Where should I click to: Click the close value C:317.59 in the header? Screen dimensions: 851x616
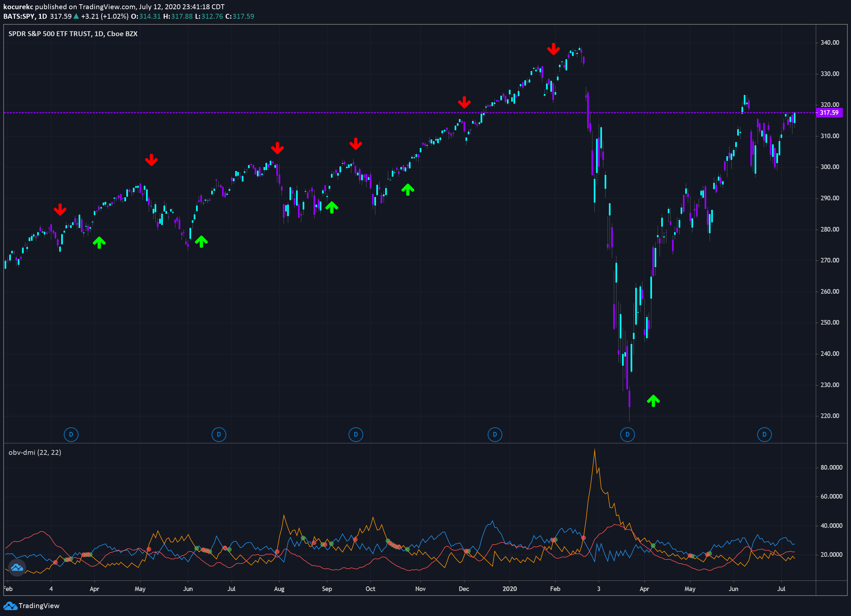239,16
